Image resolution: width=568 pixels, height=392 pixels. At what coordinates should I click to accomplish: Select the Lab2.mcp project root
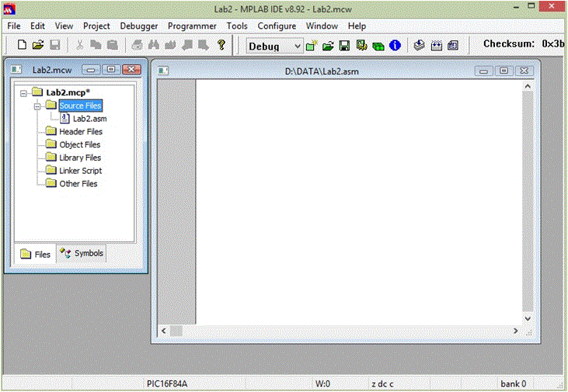point(68,92)
